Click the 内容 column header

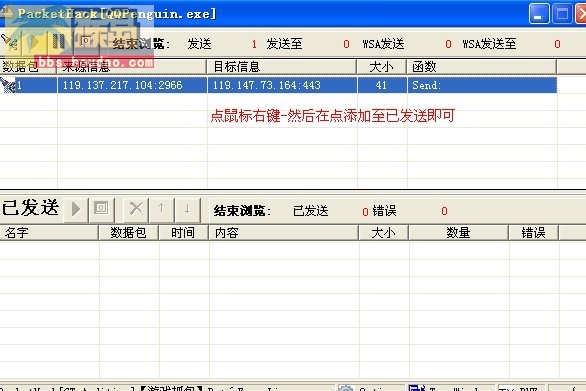pyautogui.click(x=284, y=233)
